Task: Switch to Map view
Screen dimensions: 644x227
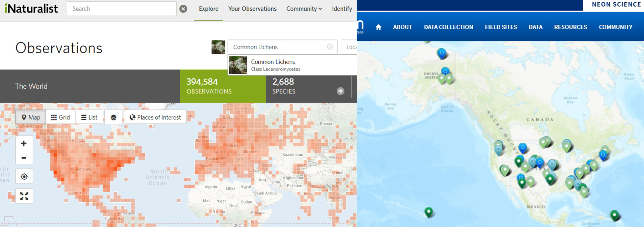Action: [x=31, y=117]
